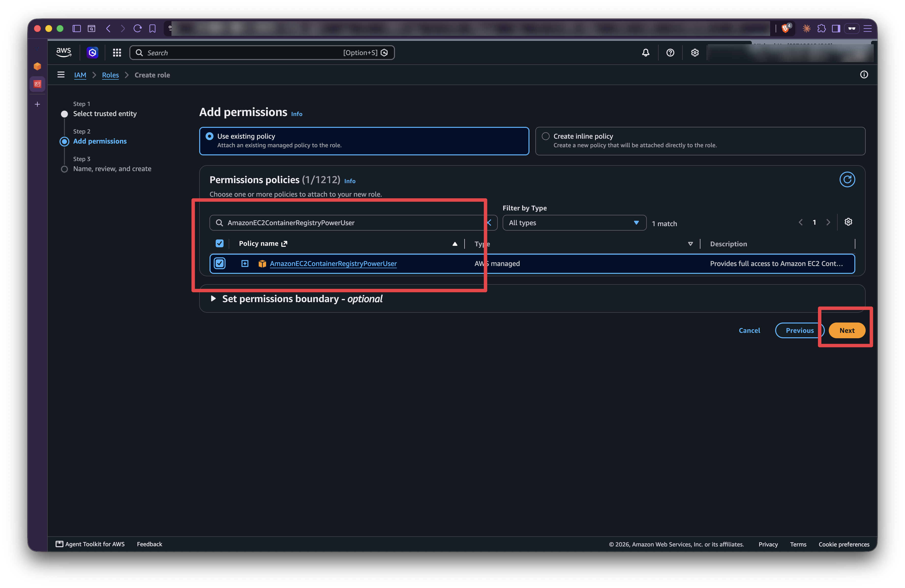
Task: Toggle the select-all policies checkbox
Action: (x=219, y=244)
